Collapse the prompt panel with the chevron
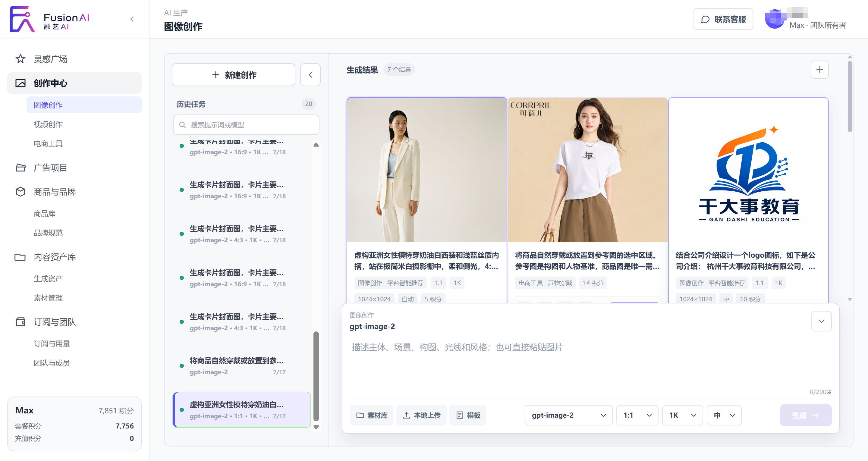Screen dimensions: 868x461 [822, 321]
